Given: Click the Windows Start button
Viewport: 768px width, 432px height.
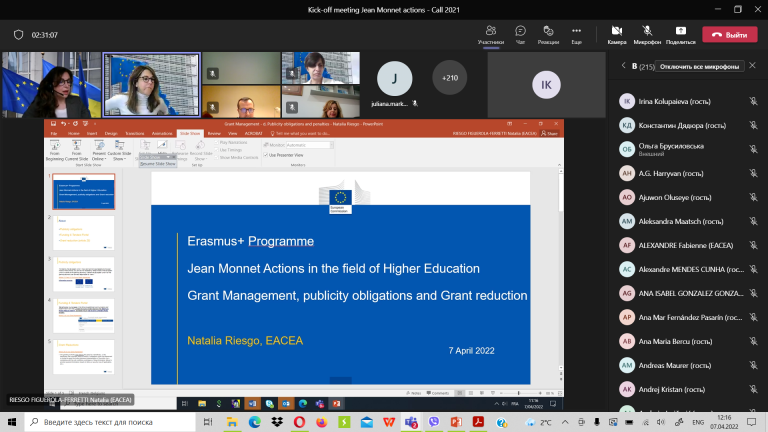Looking at the screenshot, I should coord(12,422).
